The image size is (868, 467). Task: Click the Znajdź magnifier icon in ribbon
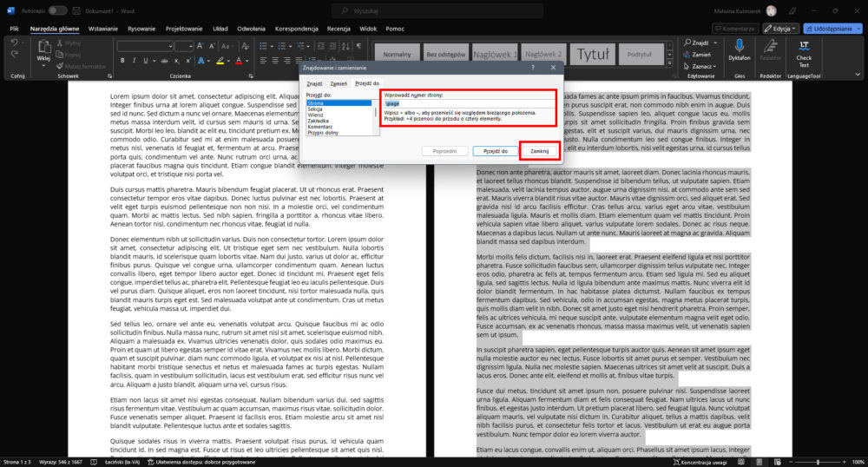(687, 43)
